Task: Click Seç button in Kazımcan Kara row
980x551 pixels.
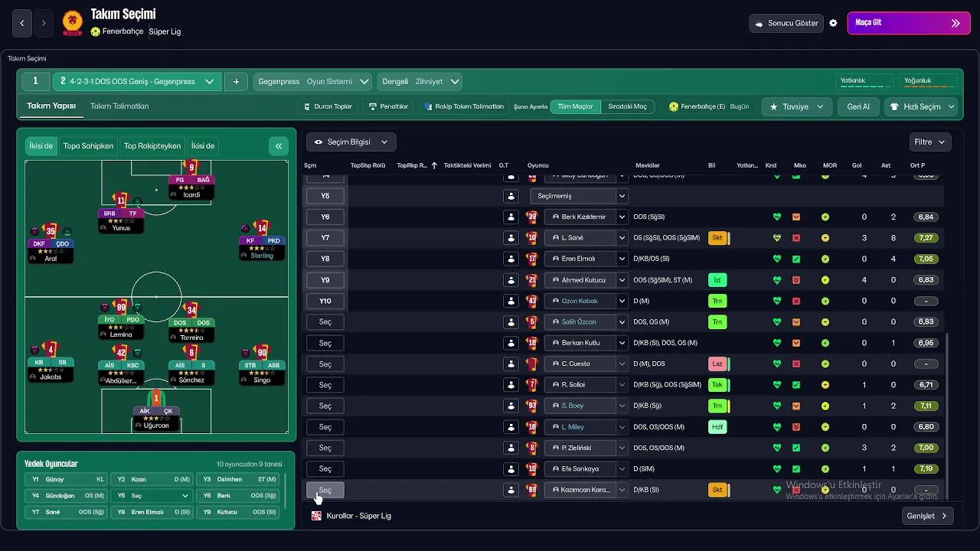Action: coord(325,490)
